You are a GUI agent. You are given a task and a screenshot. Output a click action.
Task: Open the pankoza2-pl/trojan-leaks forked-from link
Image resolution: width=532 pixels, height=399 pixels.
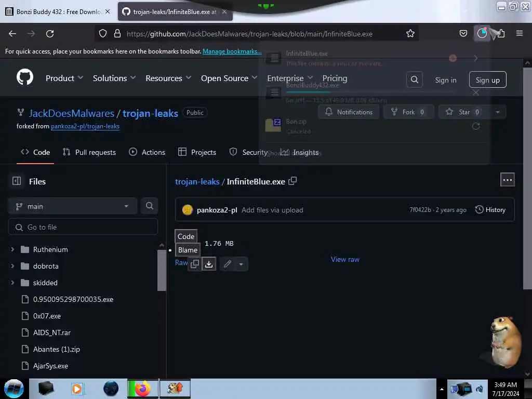(85, 126)
